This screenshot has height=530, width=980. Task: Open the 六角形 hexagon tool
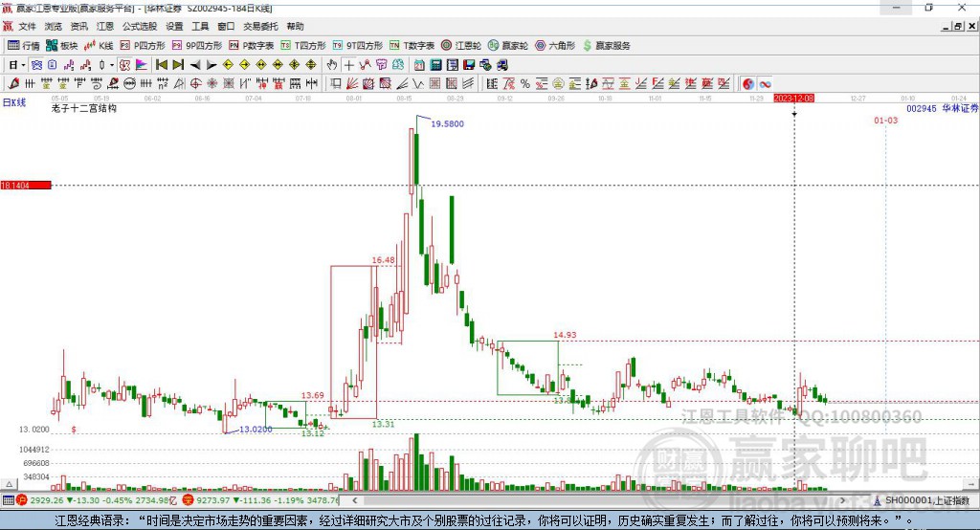click(555, 46)
